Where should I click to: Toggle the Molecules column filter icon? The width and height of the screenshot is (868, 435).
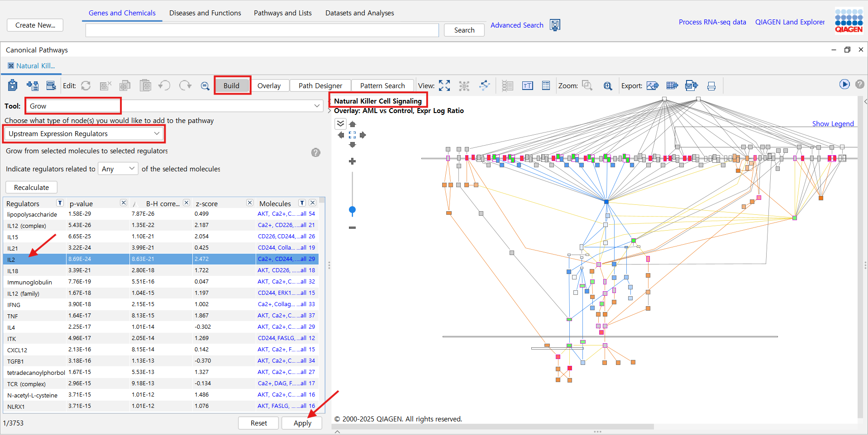(302, 203)
